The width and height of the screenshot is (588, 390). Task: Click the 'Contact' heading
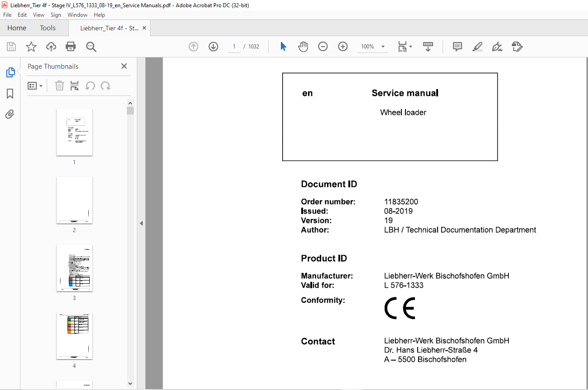(x=318, y=342)
